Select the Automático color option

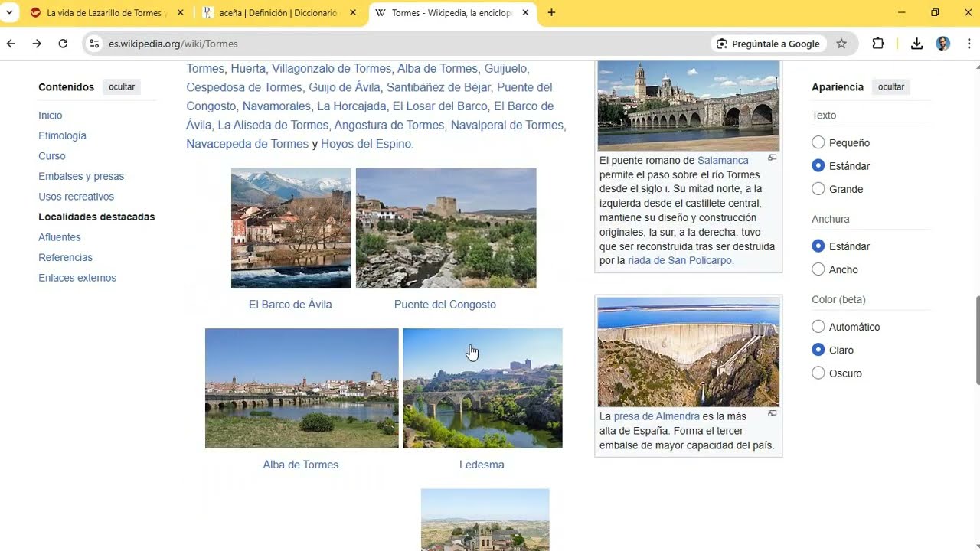pyautogui.click(x=818, y=327)
